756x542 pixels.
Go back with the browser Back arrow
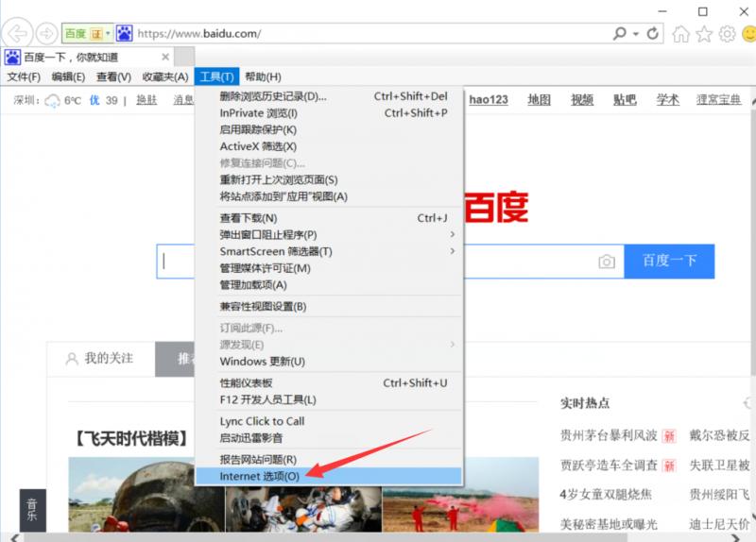[18, 34]
